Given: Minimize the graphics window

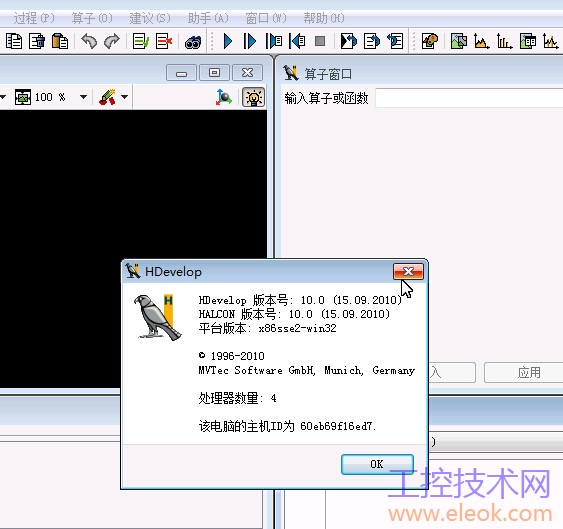Looking at the screenshot, I should point(181,73).
